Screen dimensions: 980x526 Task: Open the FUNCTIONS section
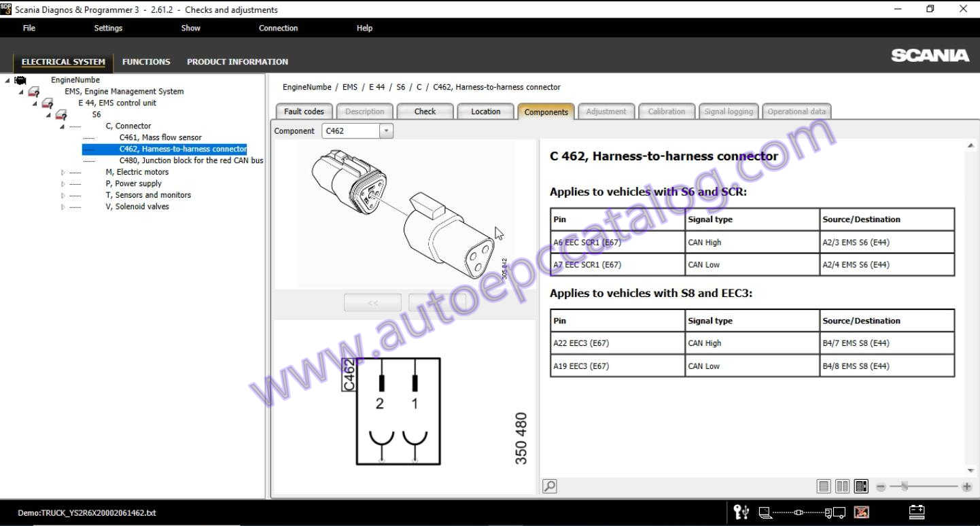(145, 61)
